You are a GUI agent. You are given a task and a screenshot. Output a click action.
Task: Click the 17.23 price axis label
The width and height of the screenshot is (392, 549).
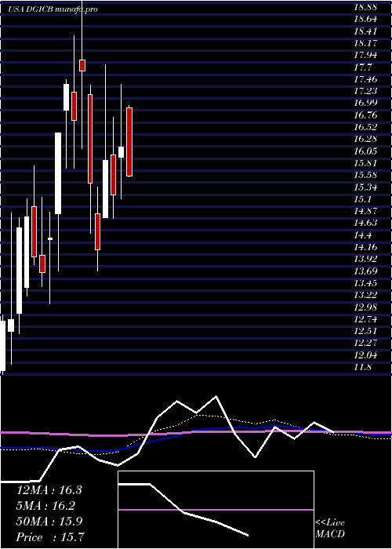365,92
